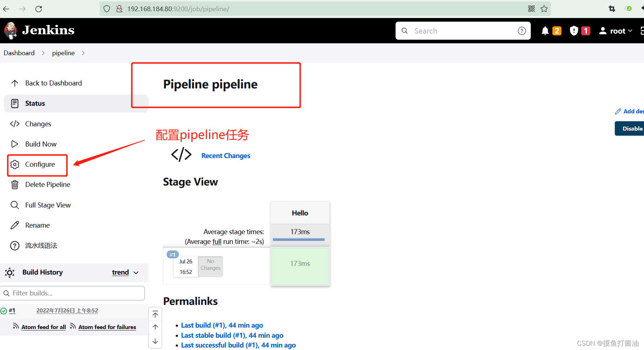Viewport: 644px width, 350px height.
Task: Click the Hello stage header
Action: (300, 213)
